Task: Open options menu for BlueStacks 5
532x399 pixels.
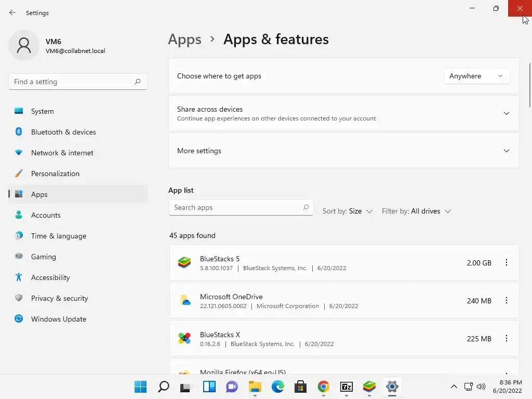Action: 506,262
